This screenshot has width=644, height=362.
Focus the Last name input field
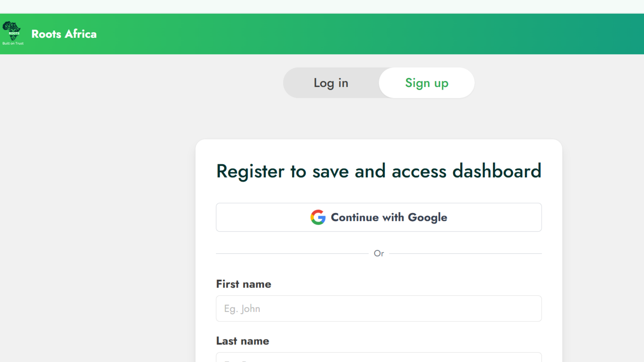(x=379, y=357)
